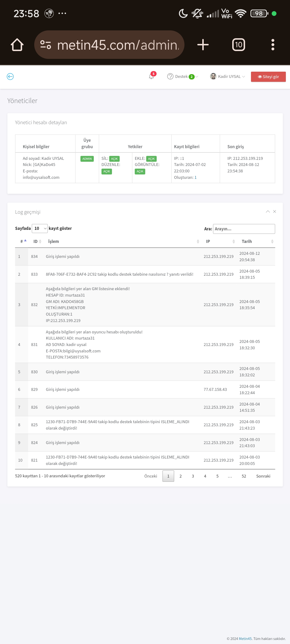Collapse the Log geçmişi panel
This screenshot has height=644, width=290.
[268, 212]
